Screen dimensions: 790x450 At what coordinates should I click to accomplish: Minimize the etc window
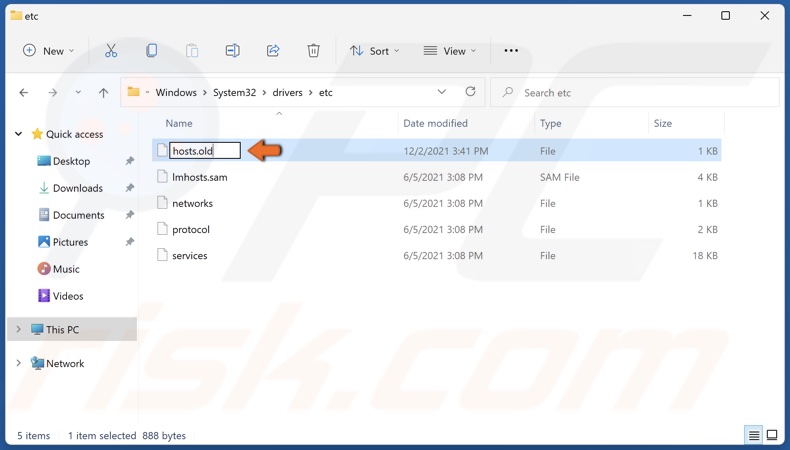(x=687, y=16)
